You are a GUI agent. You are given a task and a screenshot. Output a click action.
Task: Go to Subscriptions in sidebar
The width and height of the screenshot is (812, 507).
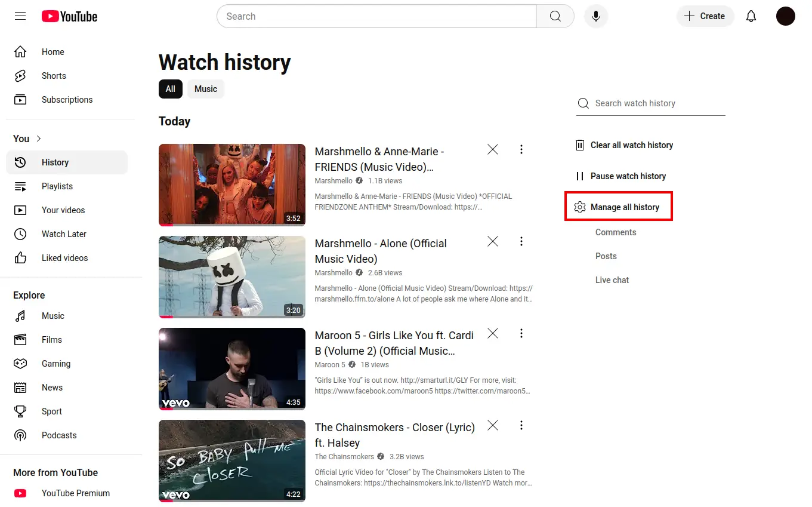tap(67, 100)
